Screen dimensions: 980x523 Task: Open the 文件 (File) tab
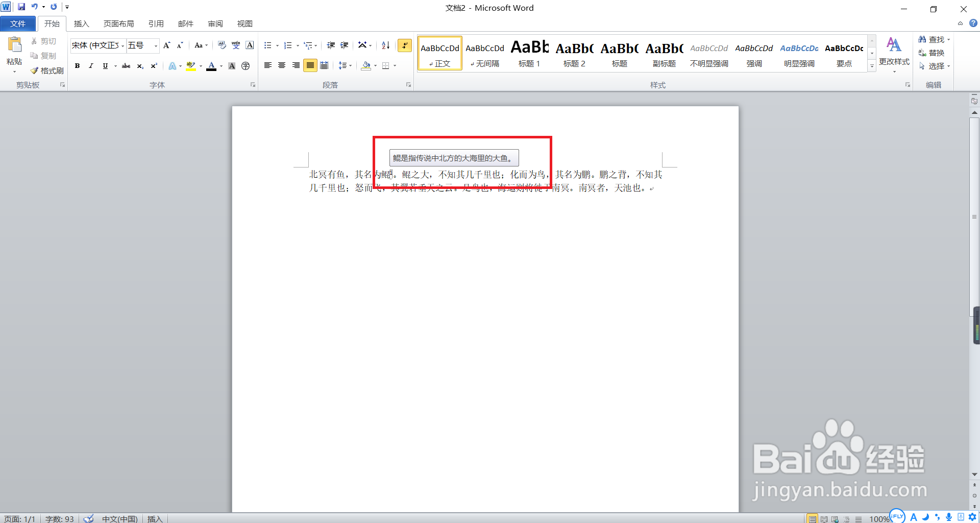tap(18, 23)
